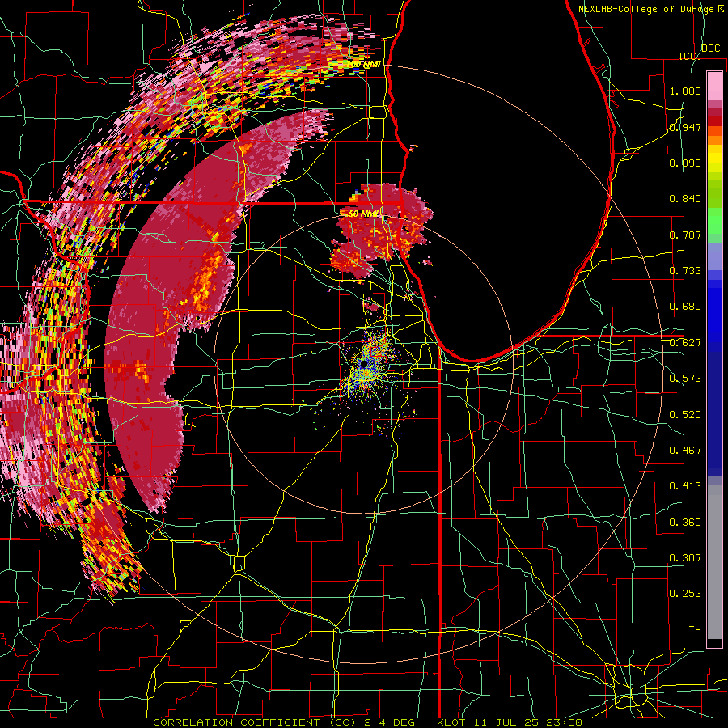The width and height of the screenshot is (728, 728).
Task: Click the 50 NMI range ring label
Action: 364,214
